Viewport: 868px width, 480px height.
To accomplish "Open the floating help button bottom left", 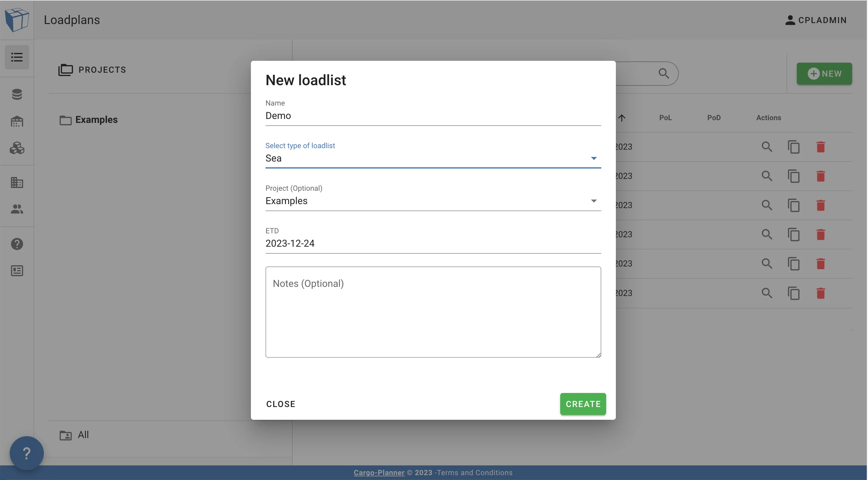I will 26,453.
